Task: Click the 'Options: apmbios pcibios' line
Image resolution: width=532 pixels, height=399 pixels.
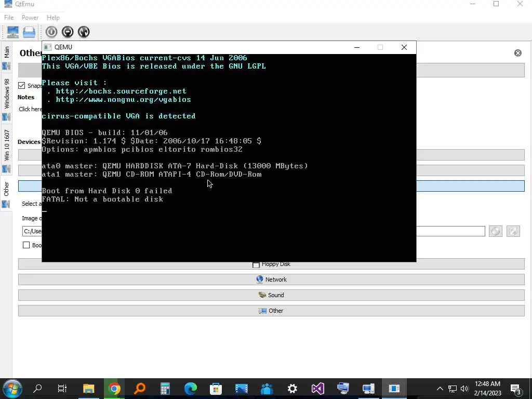Action: coord(142,149)
